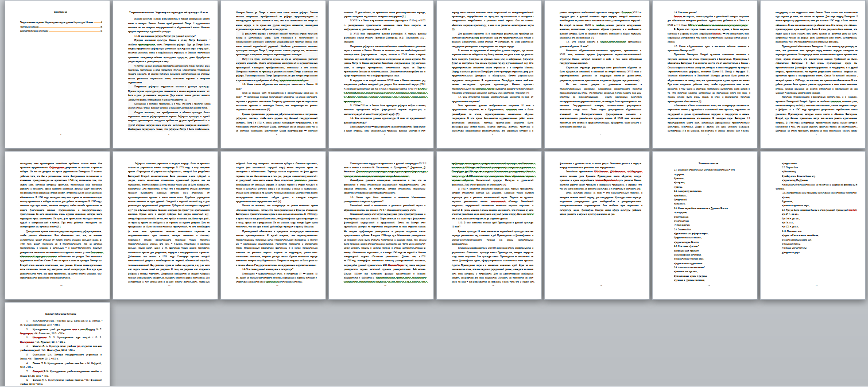Select the page 5 thumbnail
868x387 pixels.
click(489, 74)
